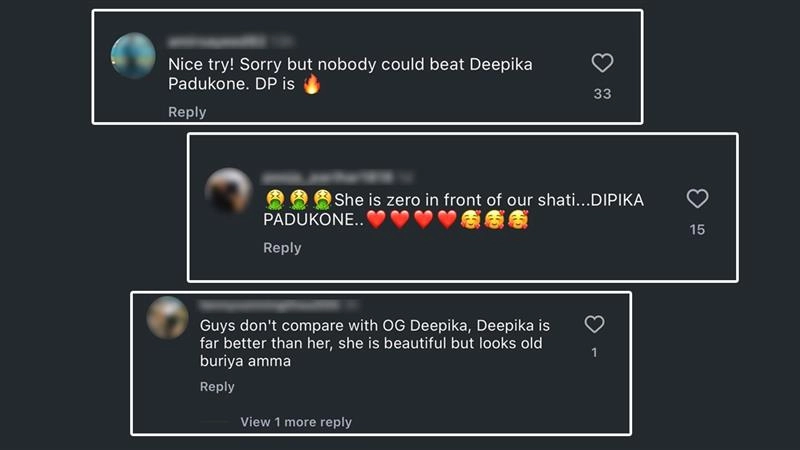
Task: Open the profile picture beside "Nice try!" comment
Action: [x=133, y=56]
